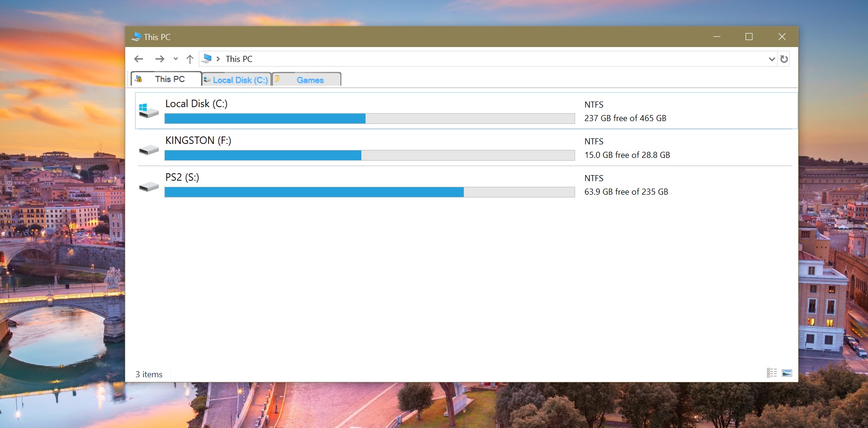Maximize the This PC window

coord(749,36)
